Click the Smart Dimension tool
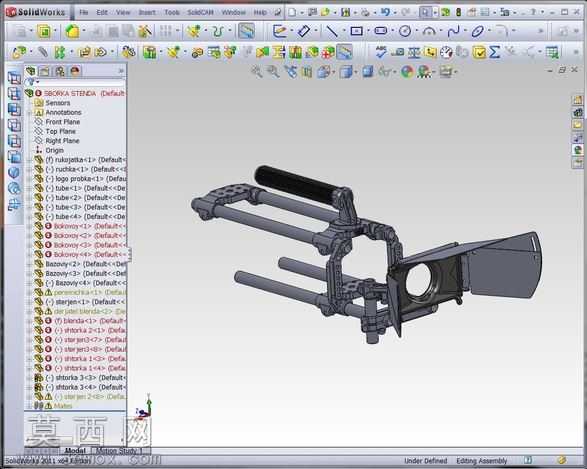This screenshot has height=469, width=587. pos(304,31)
